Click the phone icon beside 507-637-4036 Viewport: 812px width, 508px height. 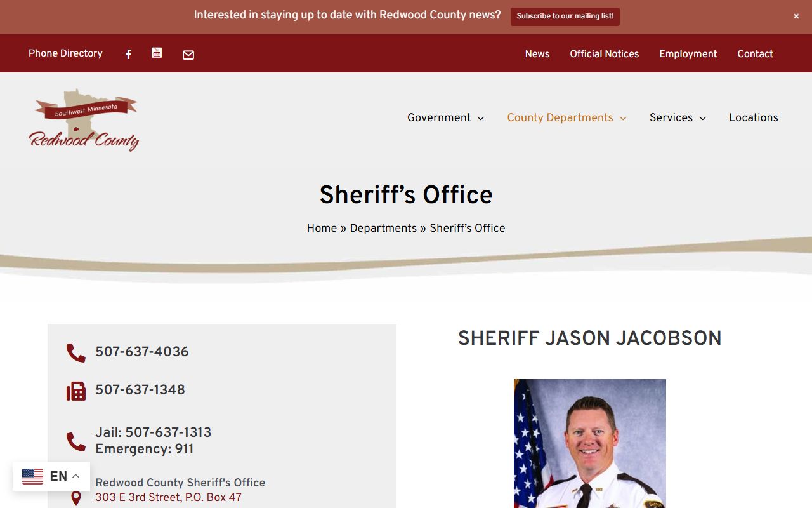coord(76,353)
